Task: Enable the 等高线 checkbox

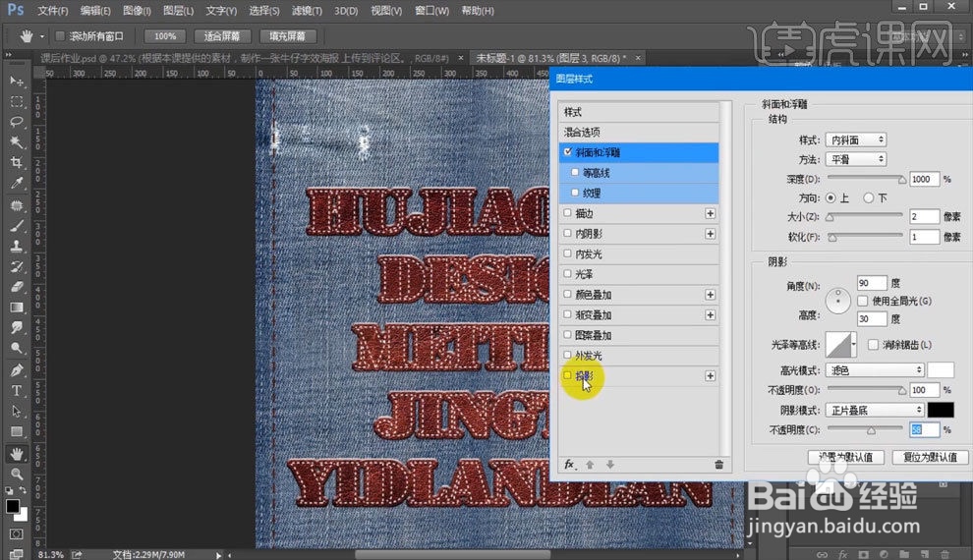Action: tap(575, 172)
